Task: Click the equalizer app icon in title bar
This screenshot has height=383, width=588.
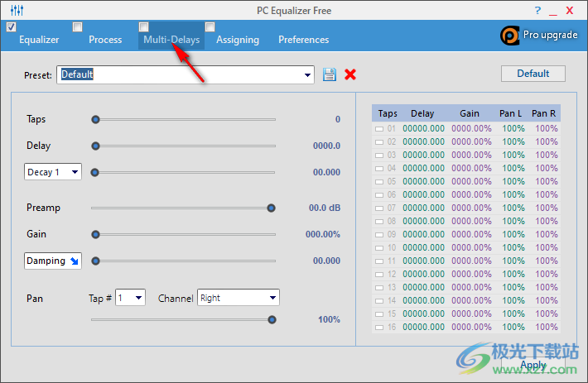Action: tap(14, 10)
